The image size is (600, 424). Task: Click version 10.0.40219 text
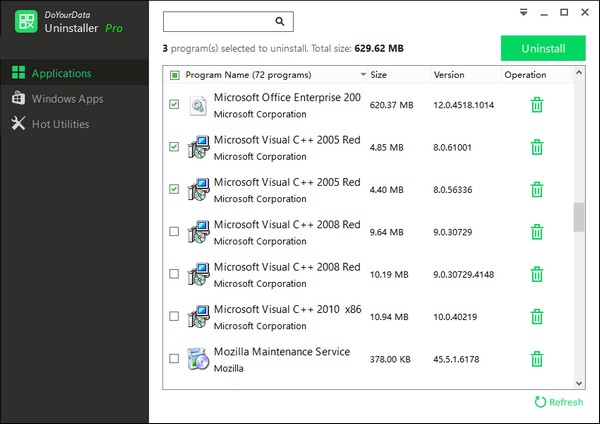click(x=455, y=317)
